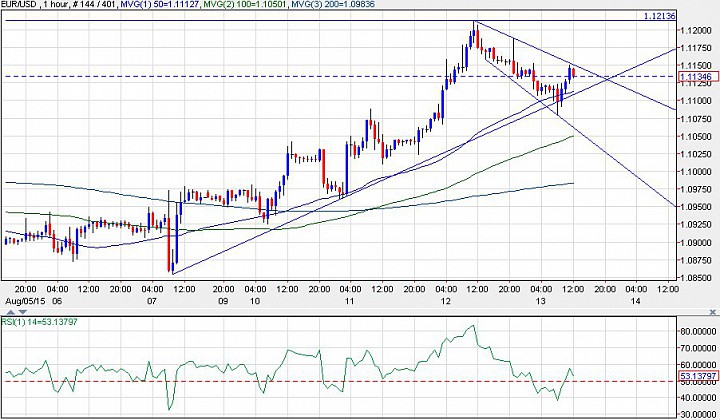Click the '#144 / 401' bar counter
Image resolution: width=720 pixels, height=420 pixels.
click(x=95, y=4)
